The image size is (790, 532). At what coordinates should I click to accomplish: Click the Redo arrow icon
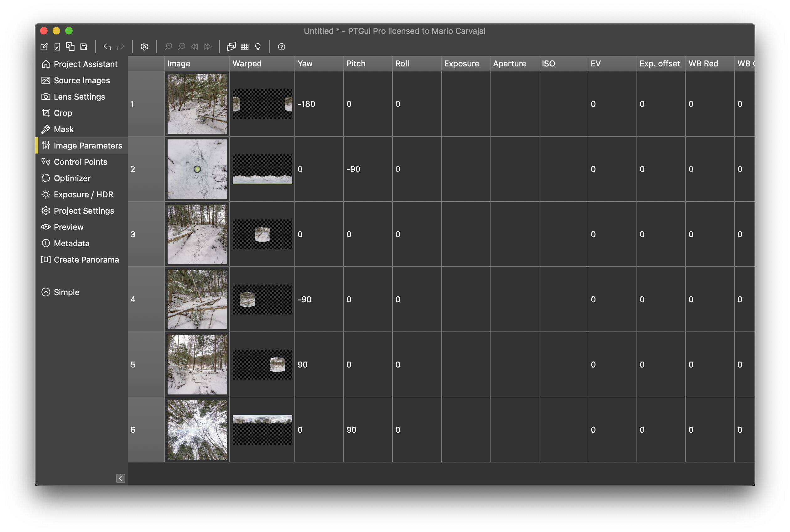coord(120,46)
